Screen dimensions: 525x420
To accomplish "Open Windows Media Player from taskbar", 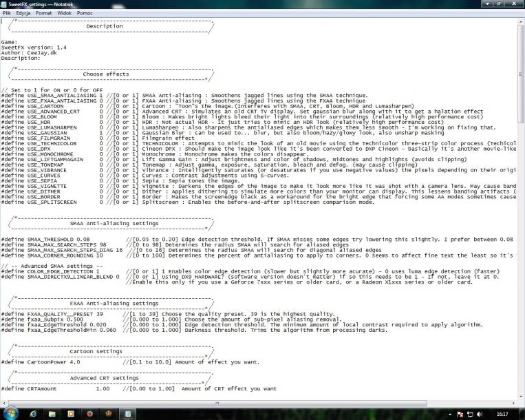I will coord(70,413).
